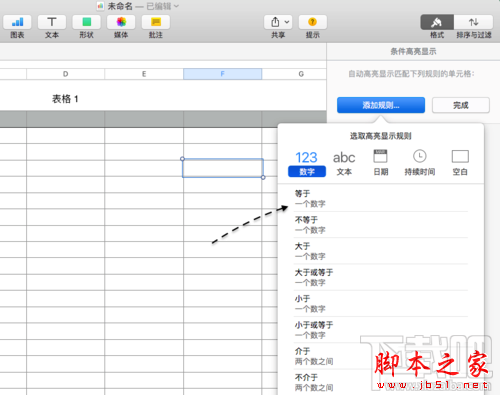Choose the 不等于 (not equal to) rule
Image resolution: width=500 pixels, height=396 pixels.
(x=381, y=225)
